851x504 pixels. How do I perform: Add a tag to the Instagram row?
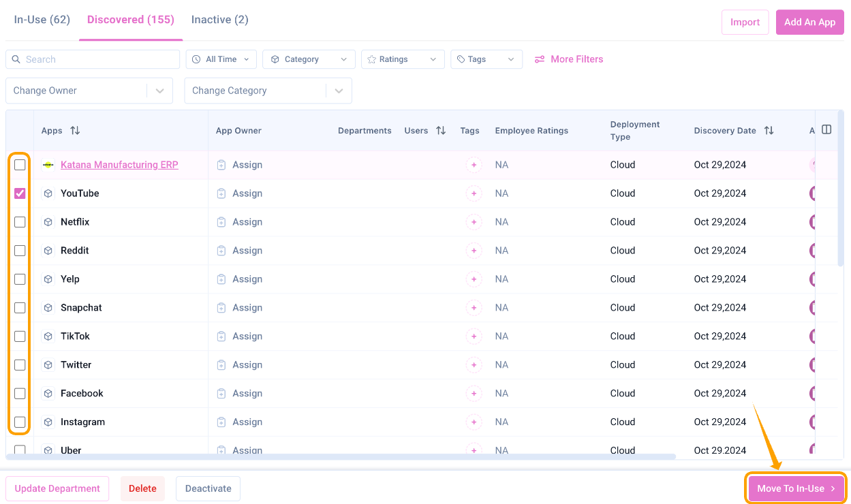474,422
